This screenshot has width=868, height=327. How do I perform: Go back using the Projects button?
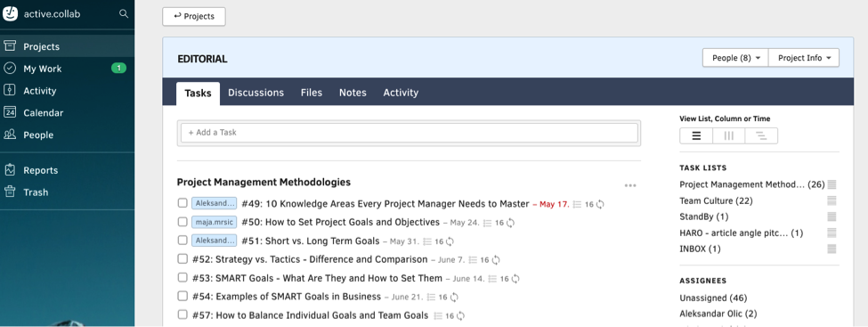[x=194, y=17]
